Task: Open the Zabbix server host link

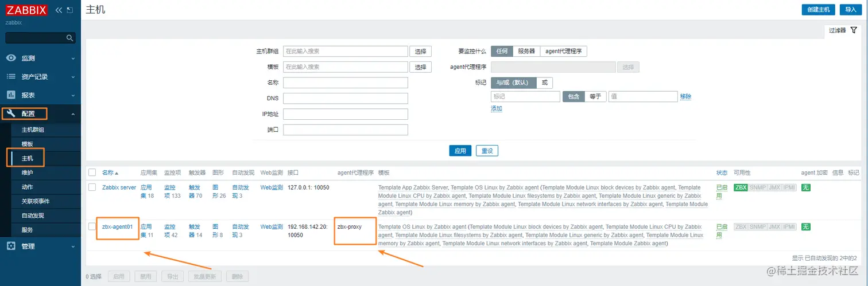Action: [x=119, y=187]
